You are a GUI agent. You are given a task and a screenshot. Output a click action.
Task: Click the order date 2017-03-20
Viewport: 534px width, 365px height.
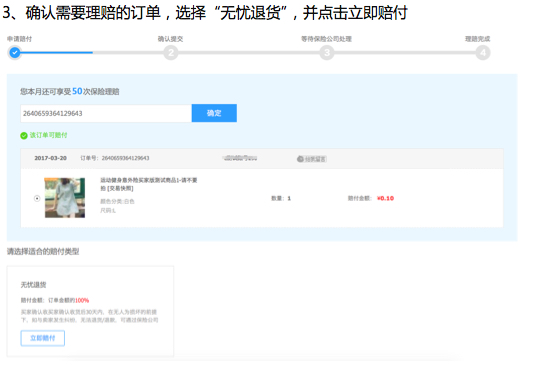(x=50, y=158)
